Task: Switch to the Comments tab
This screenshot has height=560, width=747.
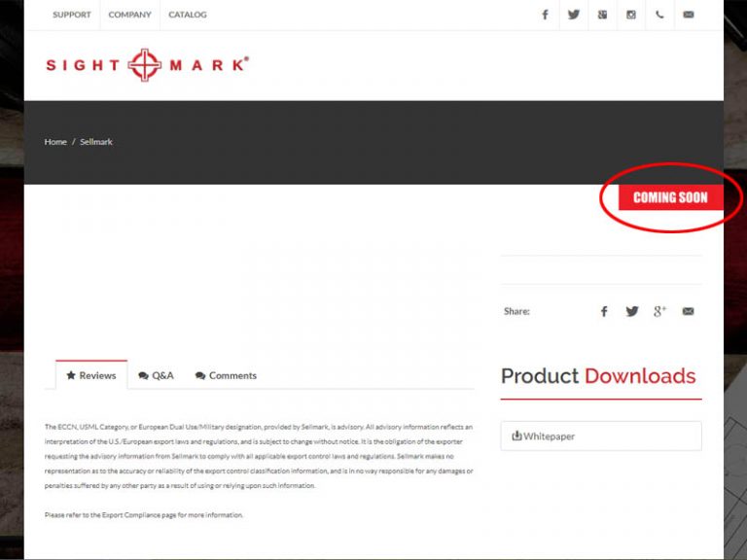Action: coord(227,375)
